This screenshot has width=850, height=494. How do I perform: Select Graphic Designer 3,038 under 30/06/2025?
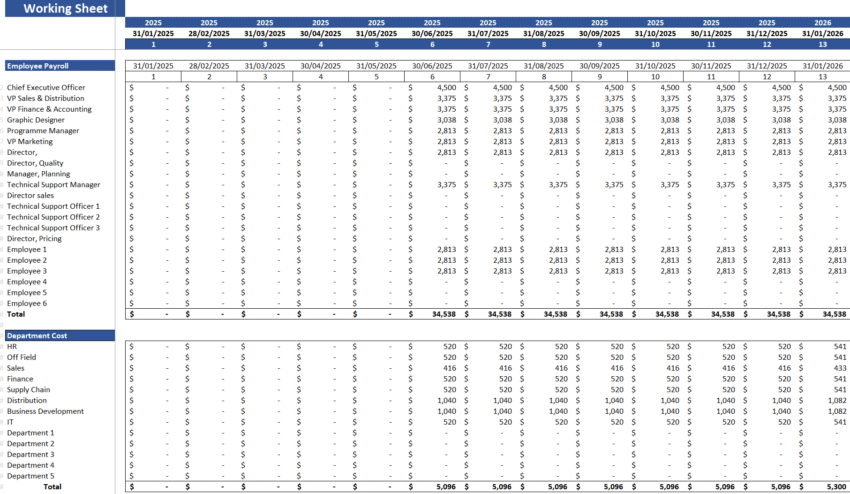click(447, 120)
